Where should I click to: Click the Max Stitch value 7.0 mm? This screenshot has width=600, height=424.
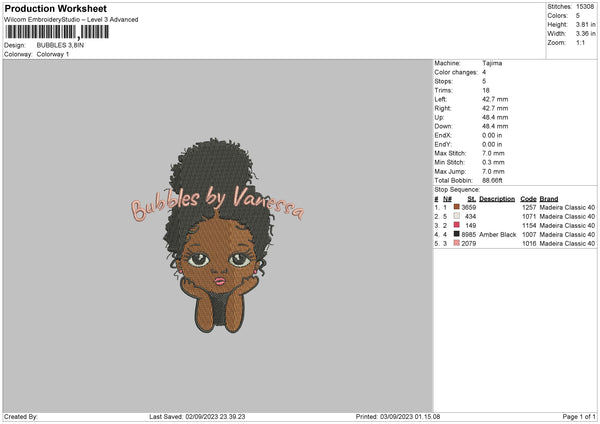point(493,153)
